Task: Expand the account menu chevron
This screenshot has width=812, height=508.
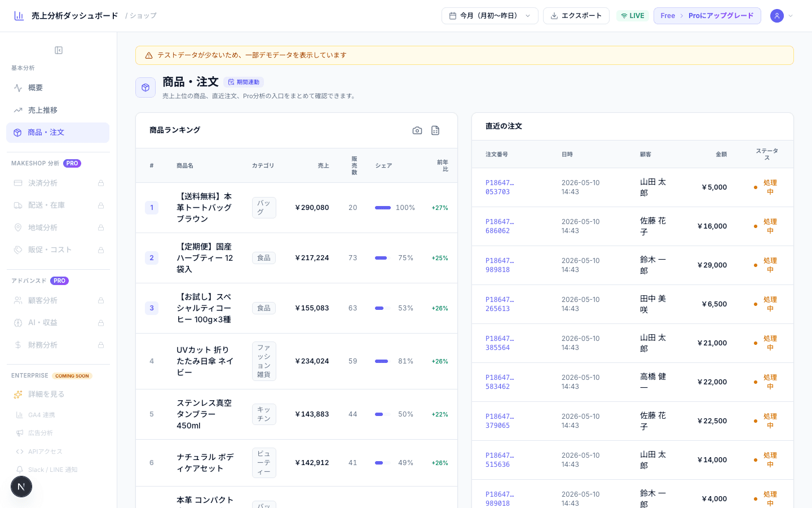Action: 791,16
